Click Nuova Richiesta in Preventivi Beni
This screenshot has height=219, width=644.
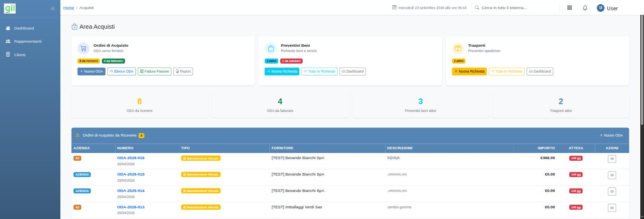coord(282,71)
